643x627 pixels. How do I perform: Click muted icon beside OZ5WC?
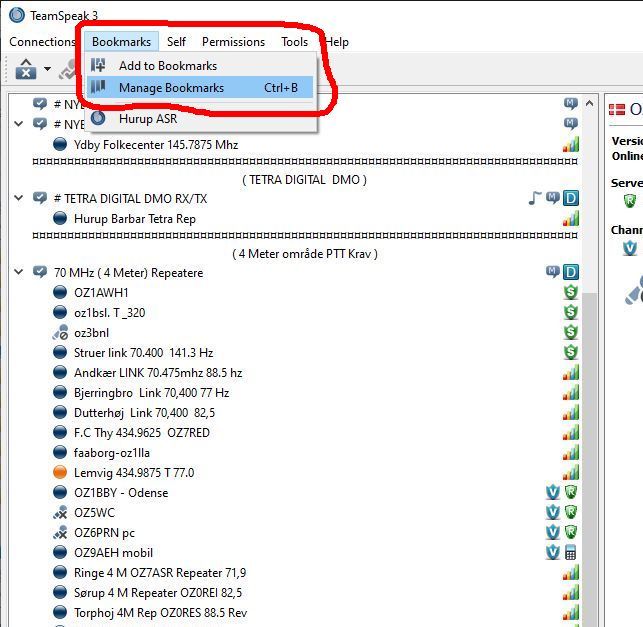(60, 513)
